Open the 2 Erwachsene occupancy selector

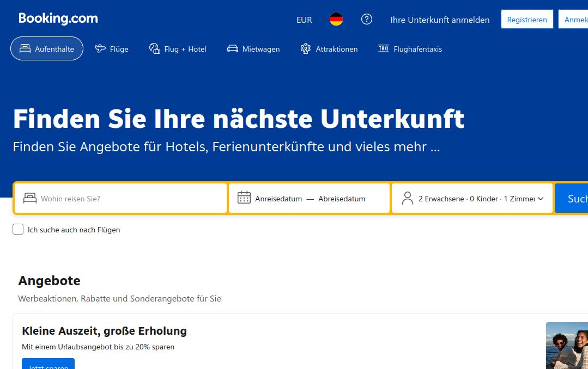(472, 198)
